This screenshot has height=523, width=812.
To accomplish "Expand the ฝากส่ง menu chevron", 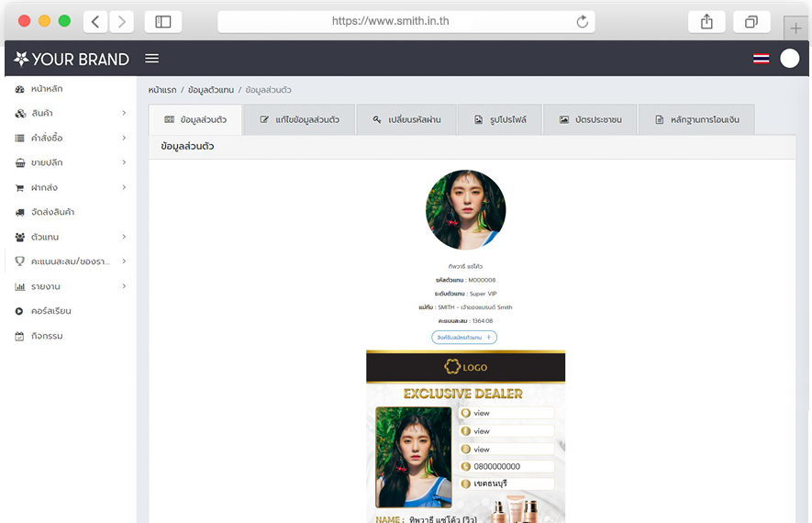I will coord(124,187).
